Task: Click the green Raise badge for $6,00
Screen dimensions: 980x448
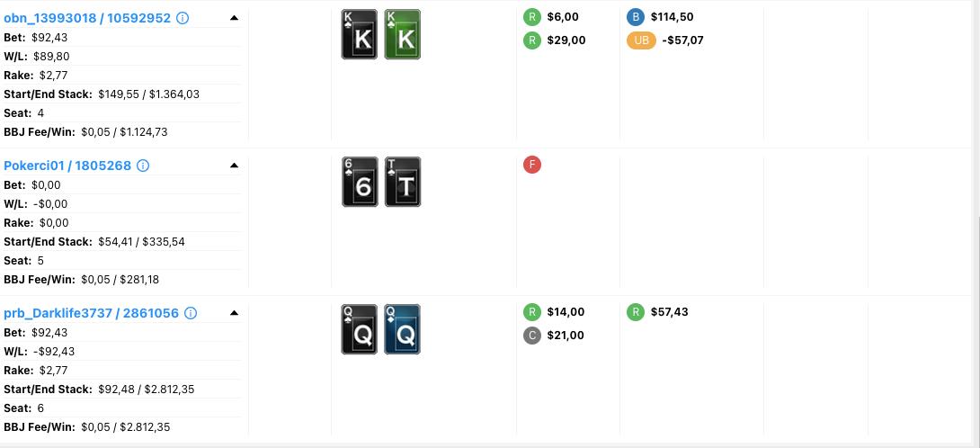Action: tap(532, 17)
